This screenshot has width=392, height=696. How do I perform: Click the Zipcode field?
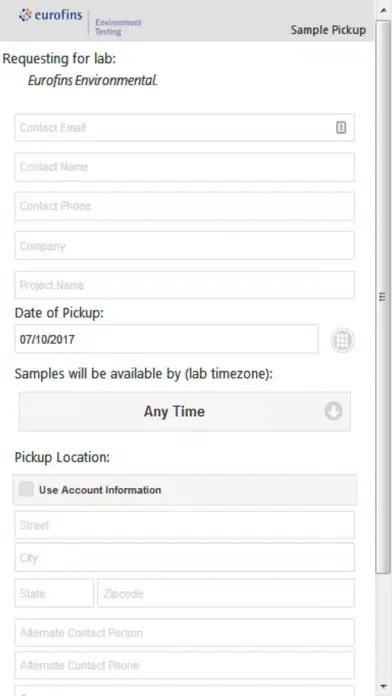click(x=226, y=593)
